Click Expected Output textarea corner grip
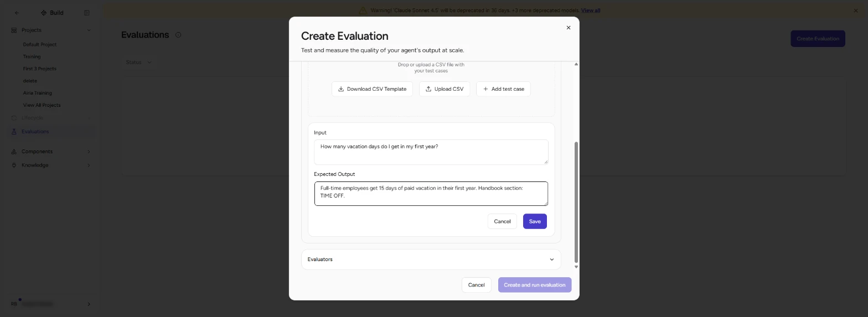868x317 pixels. (x=545, y=203)
